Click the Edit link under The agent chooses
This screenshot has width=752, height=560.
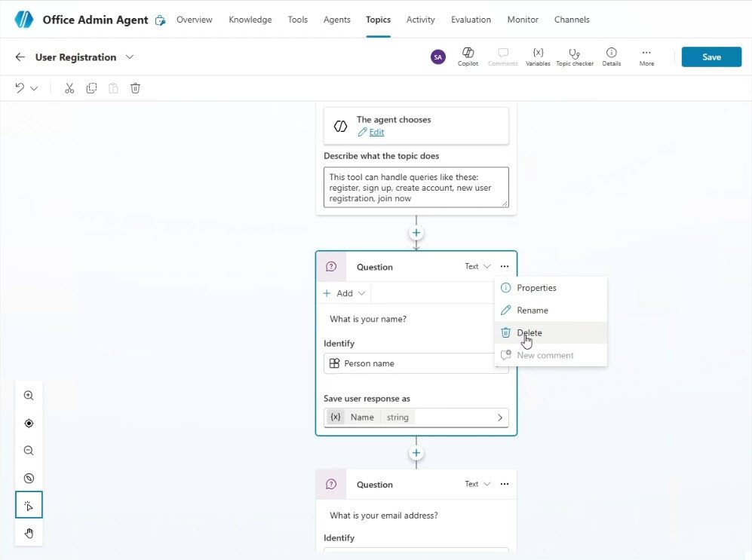[x=376, y=132]
